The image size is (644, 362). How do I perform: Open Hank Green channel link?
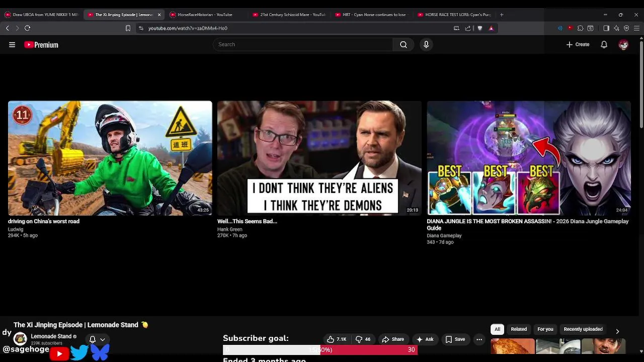229,229
